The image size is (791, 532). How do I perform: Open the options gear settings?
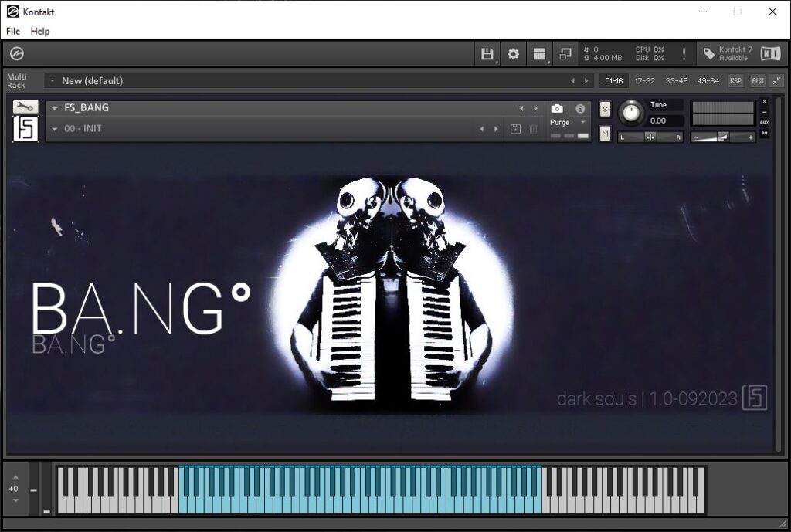[513, 54]
